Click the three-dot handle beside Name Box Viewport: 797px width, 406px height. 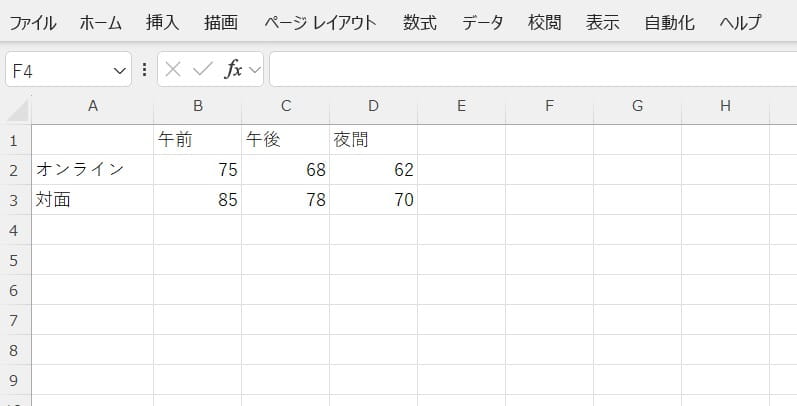tap(145, 70)
